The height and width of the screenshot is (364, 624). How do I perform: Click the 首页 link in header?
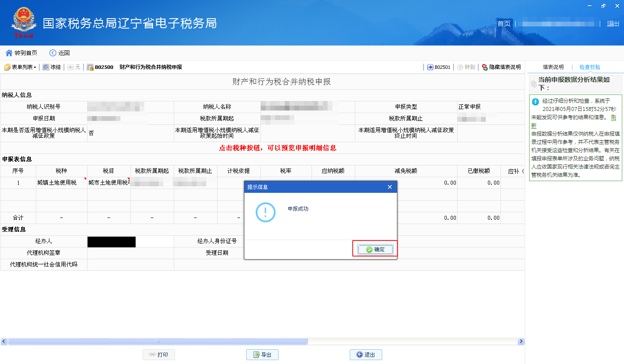click(x=504, y=24)
